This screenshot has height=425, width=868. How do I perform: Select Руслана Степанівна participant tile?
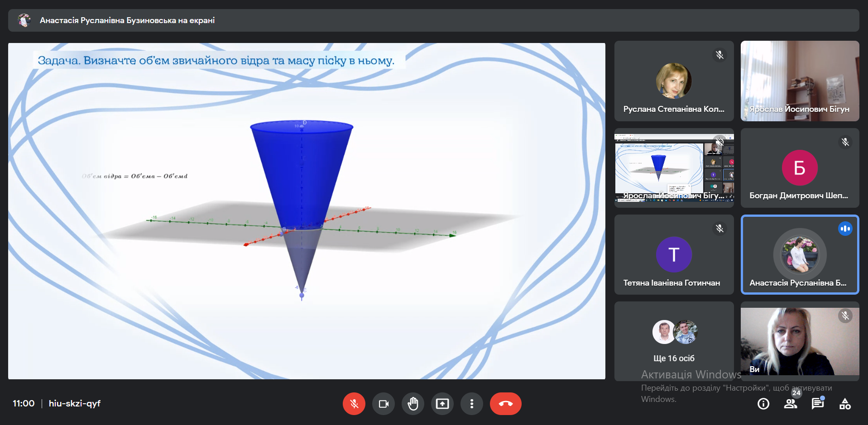(674, 81)
